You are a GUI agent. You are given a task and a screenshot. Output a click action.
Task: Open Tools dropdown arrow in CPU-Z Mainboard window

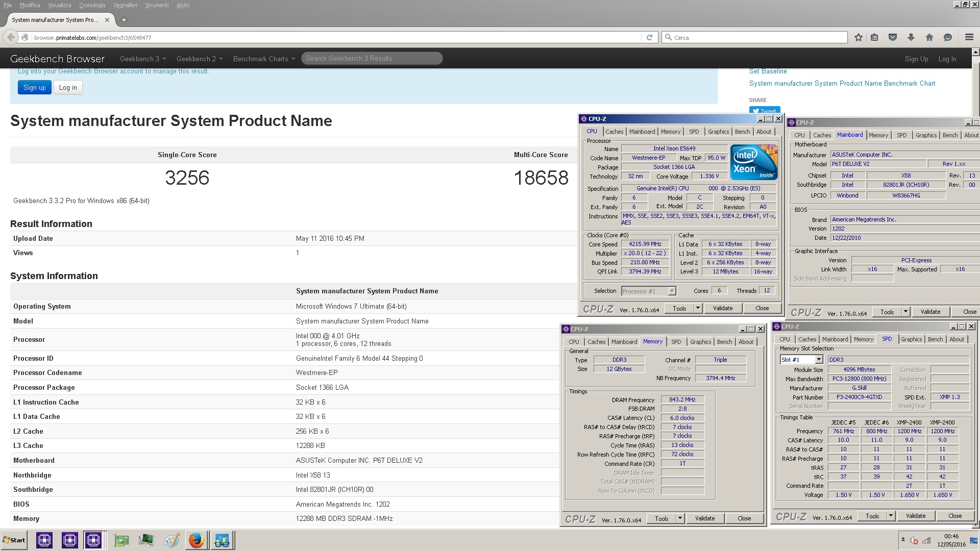tap(905, 312)
